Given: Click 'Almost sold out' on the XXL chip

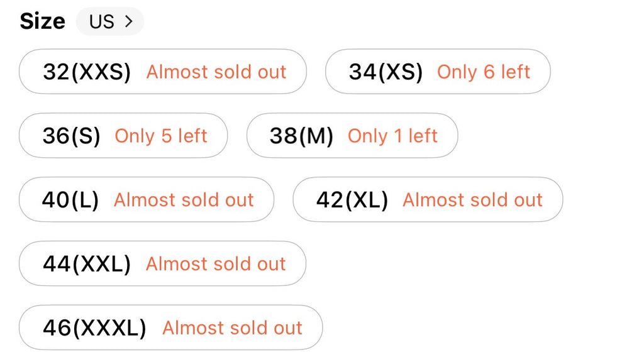Looking at the screenshot, I should (216, 264).
